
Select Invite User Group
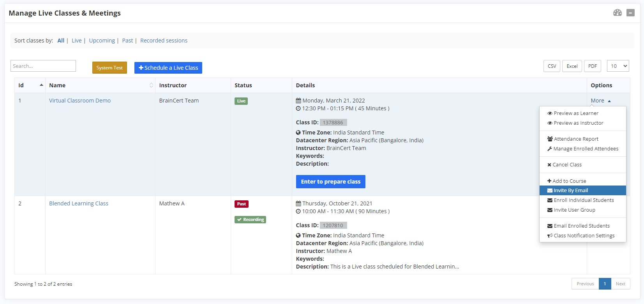coord(583,210)
